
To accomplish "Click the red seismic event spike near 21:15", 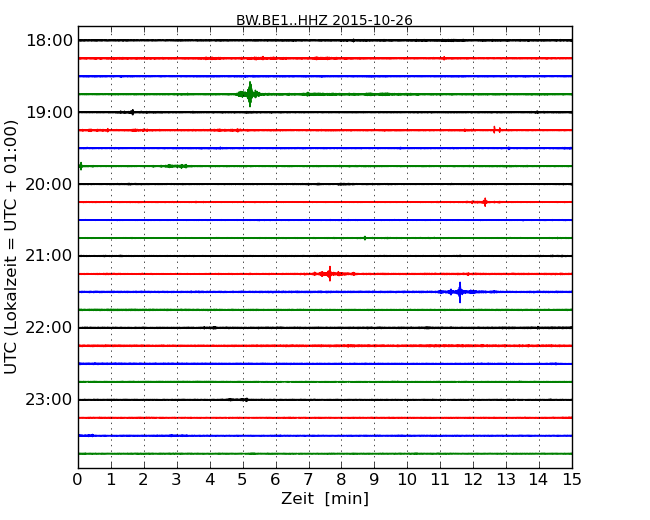I will tap(330, 274).
